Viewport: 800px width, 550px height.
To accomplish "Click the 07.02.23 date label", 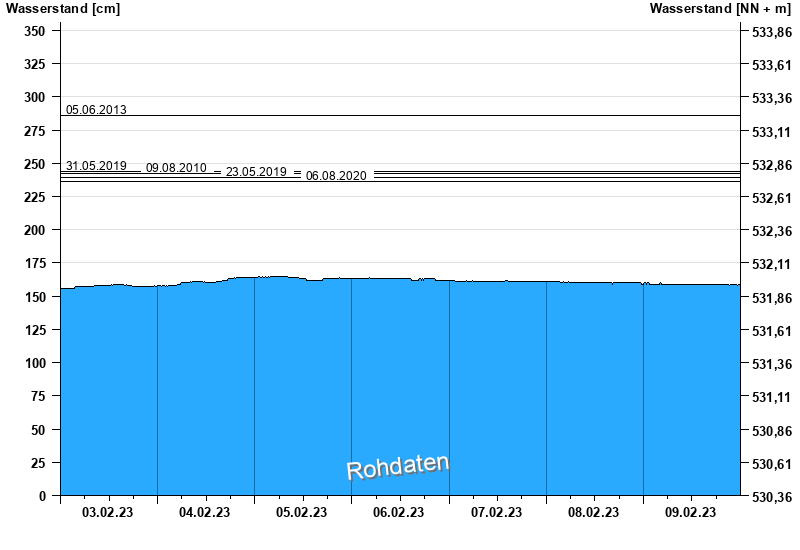I will click(x=496, y=513).
